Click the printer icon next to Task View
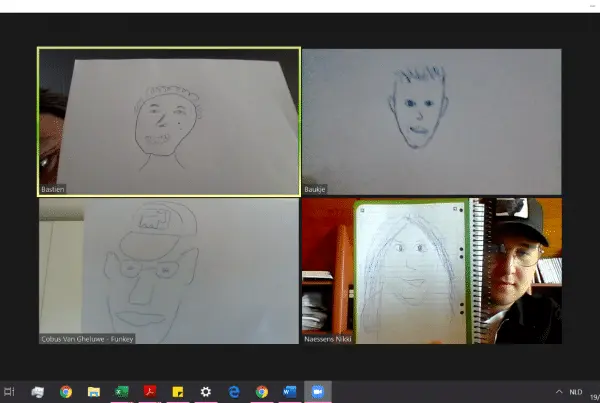The width and height of the screenshot is (600, 403). point(38,392)
